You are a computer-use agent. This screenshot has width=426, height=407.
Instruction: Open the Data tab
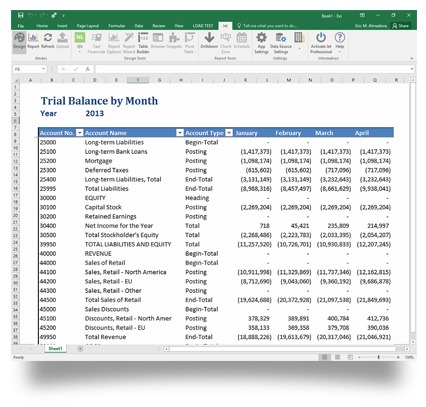tap(139, 26)
